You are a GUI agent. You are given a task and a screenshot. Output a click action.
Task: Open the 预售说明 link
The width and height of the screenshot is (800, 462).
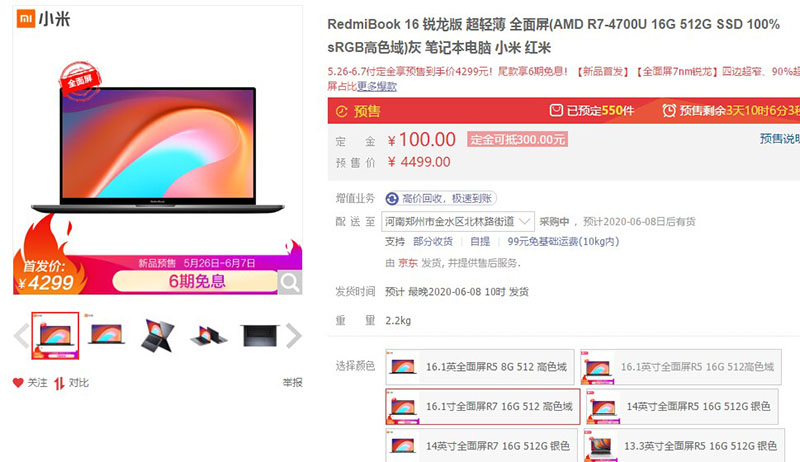780,138
